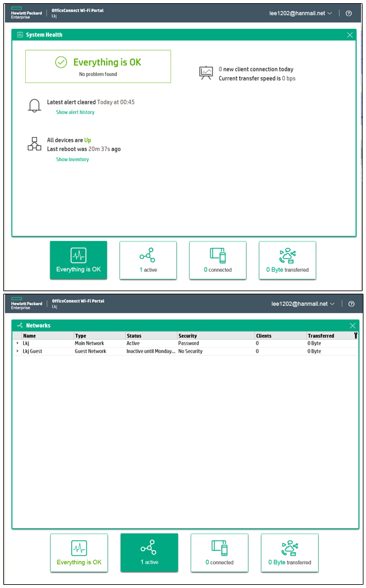Select 0 connected tile in upper portal
This screenshot has width=366, height=588.
click(218, 260)
